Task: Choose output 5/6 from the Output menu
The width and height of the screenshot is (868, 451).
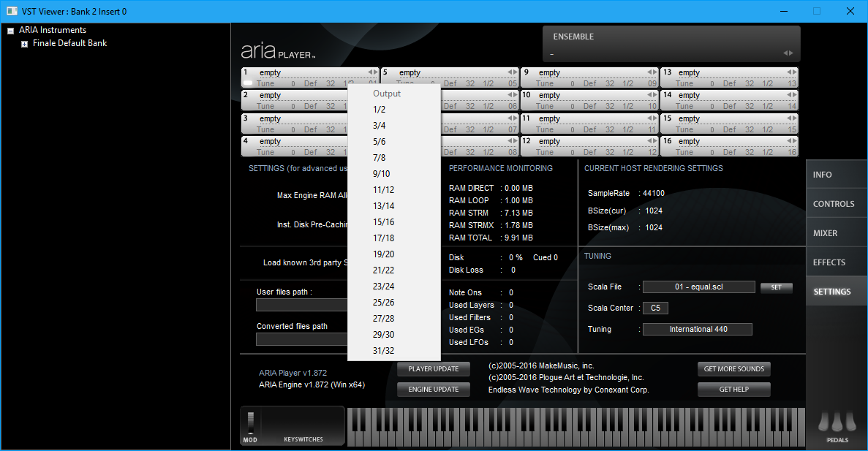Action: tap(379, 142)
